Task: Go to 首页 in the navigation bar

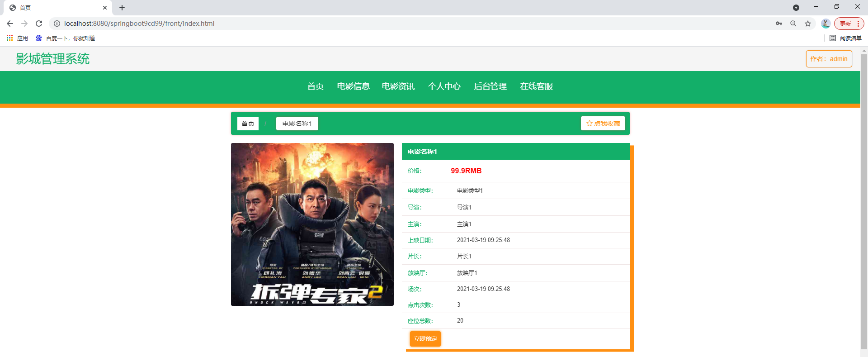Action: pyautogui.click(x=316, y=86)
